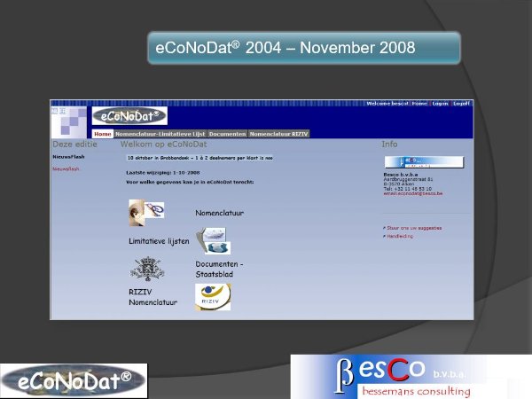The image size is (532, 399).
Task: Open the Home tab
Action: pos(103,134)
